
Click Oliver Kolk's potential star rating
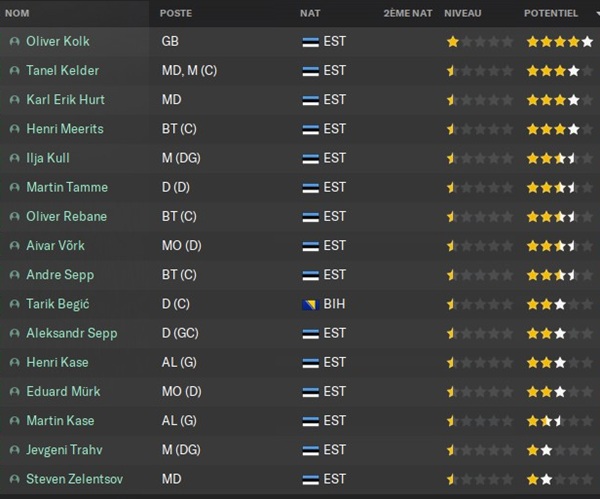(553, 42)
